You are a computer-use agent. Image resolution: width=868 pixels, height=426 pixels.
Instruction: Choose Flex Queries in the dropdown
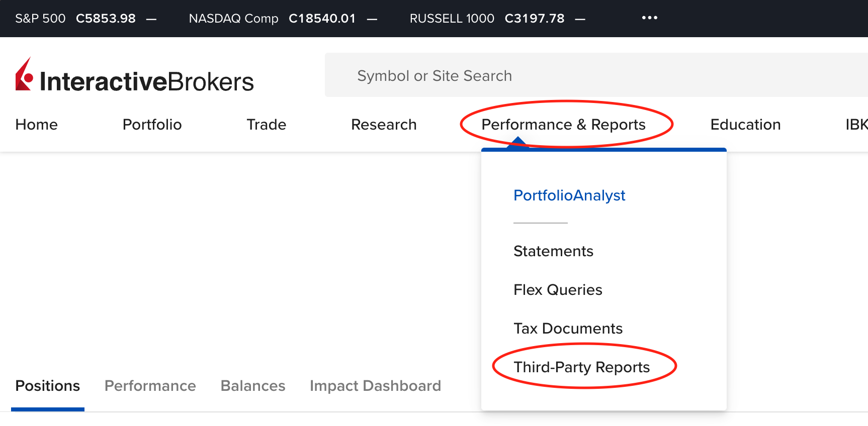tap(558, 290)
